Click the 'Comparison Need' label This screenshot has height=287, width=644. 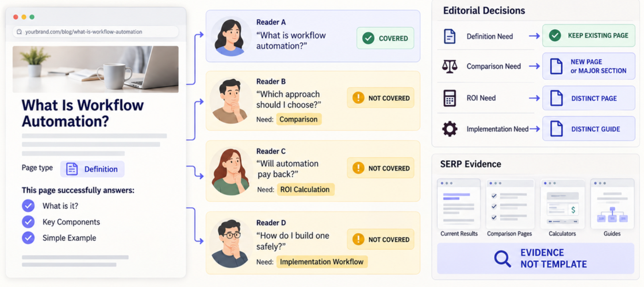pyautogui.click(x=493, y=66)
